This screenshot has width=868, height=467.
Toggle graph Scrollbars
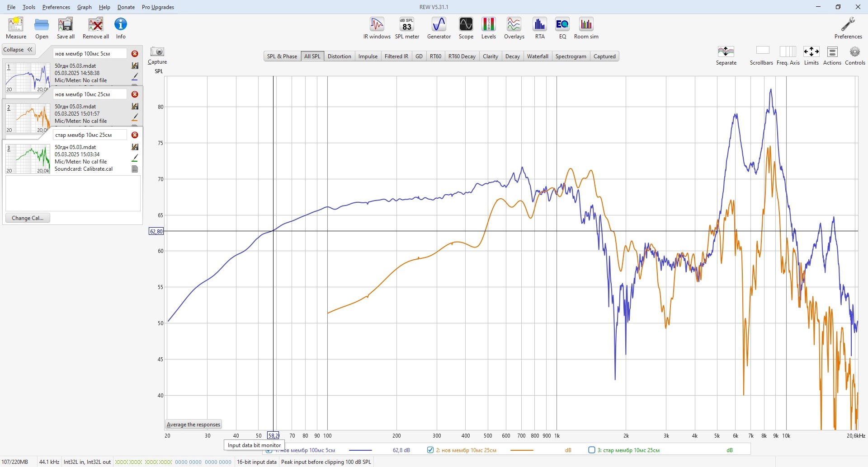click(x=762, y=56)
